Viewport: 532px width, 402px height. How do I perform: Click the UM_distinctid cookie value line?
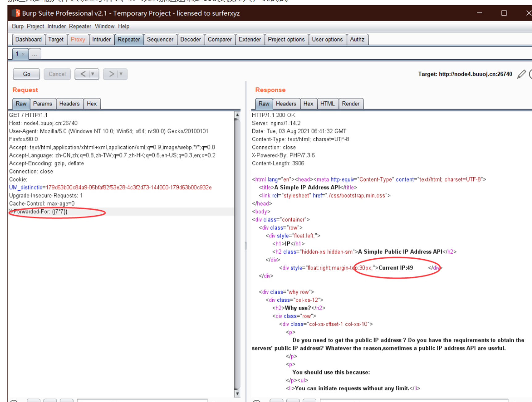pyautogui.click(x=110, y=187)
